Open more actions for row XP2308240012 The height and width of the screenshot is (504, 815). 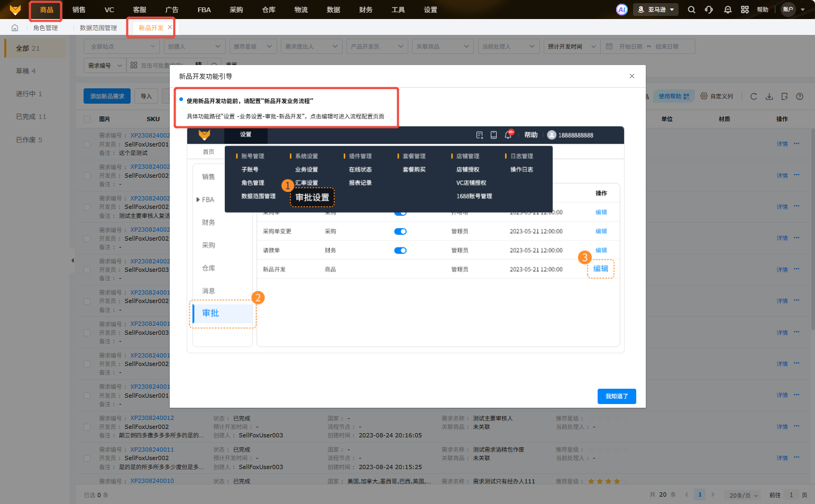tap(796, 426)
